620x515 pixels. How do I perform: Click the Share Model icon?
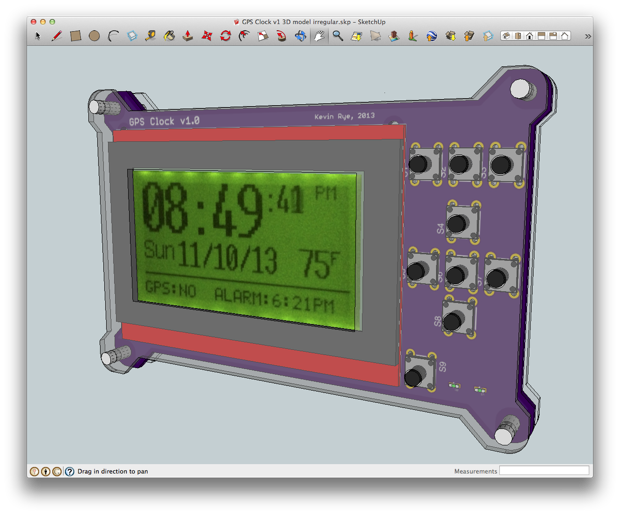[469, 36]
